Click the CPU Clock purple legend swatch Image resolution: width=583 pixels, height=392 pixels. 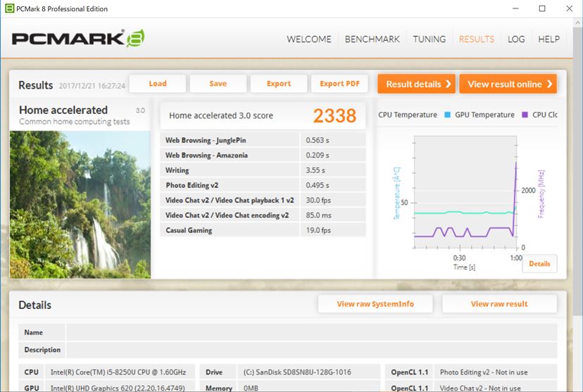525,115
